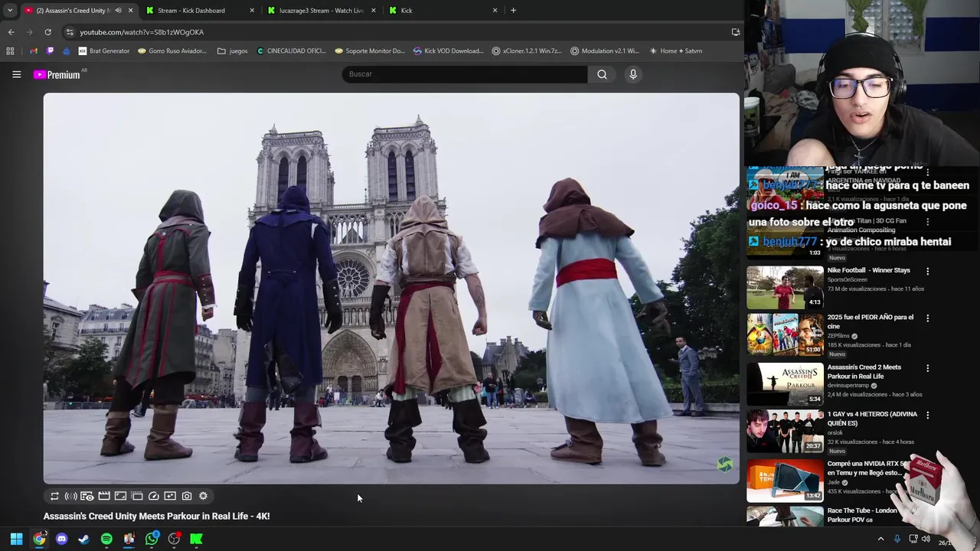The image size is (980, 551).
Task: Mute the Assassin's Creed tab audio icon
Action: [118, 11]
